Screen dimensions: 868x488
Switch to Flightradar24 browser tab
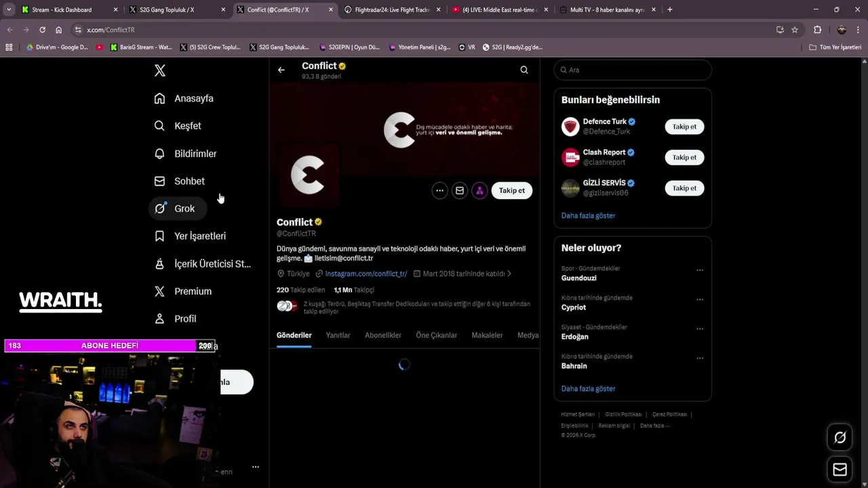click(x=393, y=9)
